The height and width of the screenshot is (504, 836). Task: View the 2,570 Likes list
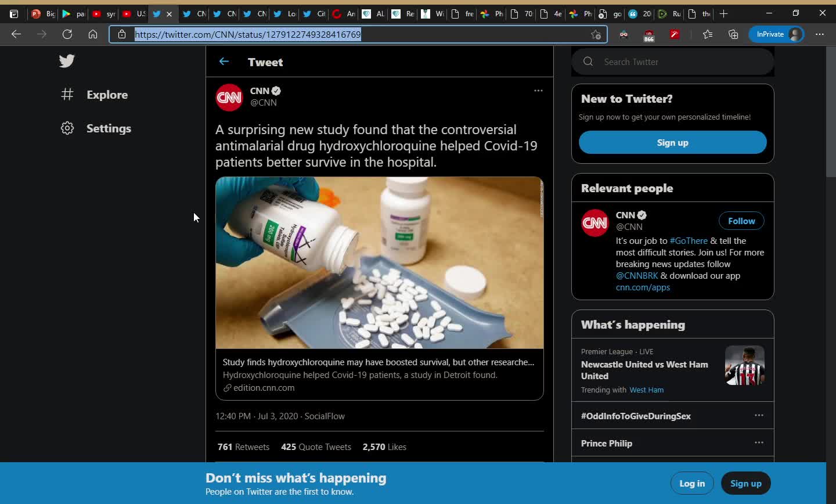click(x=384, y=447)
